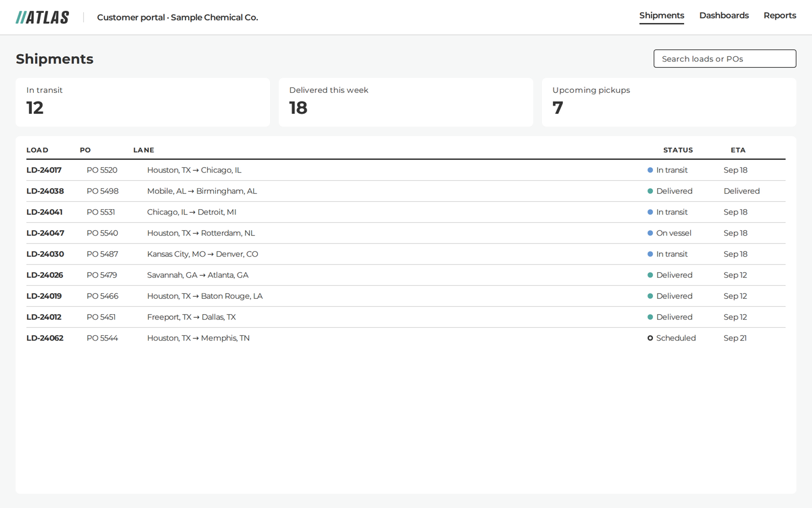
Task: Open load LD-24017
Action: (x=44, y=170)
